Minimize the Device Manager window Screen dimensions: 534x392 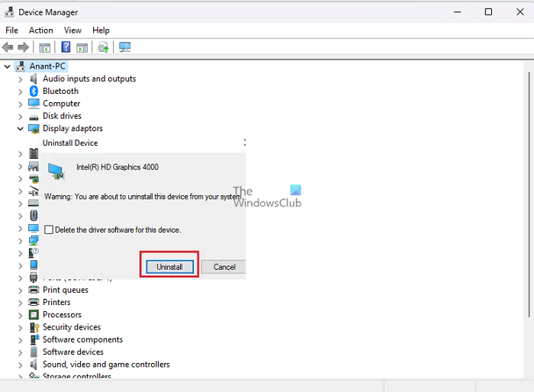457,12
